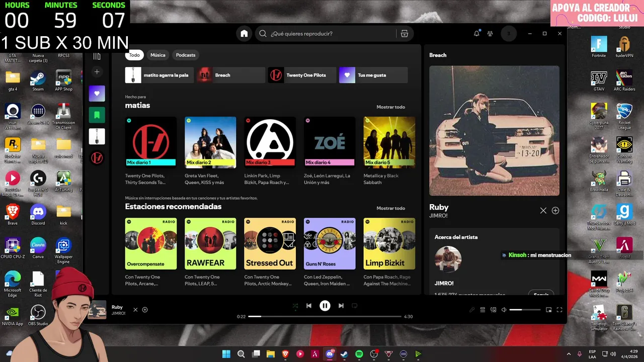644x362 pixels.
Task: Open Limp Bizkit radio station
Action: [x=389, y=252]
